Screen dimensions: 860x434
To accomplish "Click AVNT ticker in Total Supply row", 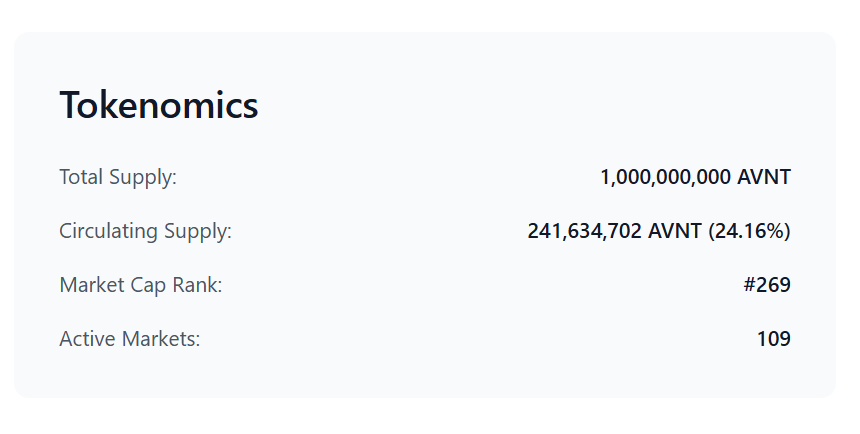I will click(763, 177).
